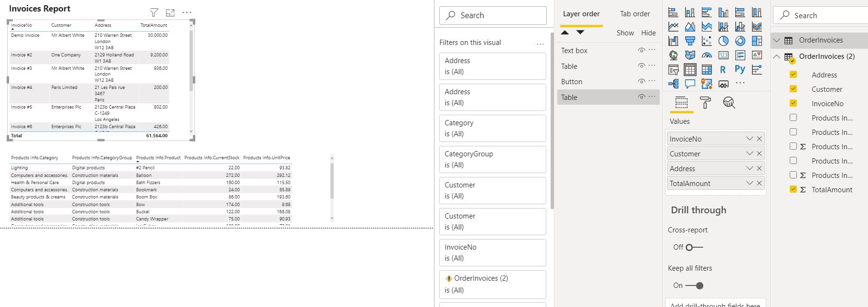868x307 pixels.
Task: Select the R script visual
Action: point(723,70)
